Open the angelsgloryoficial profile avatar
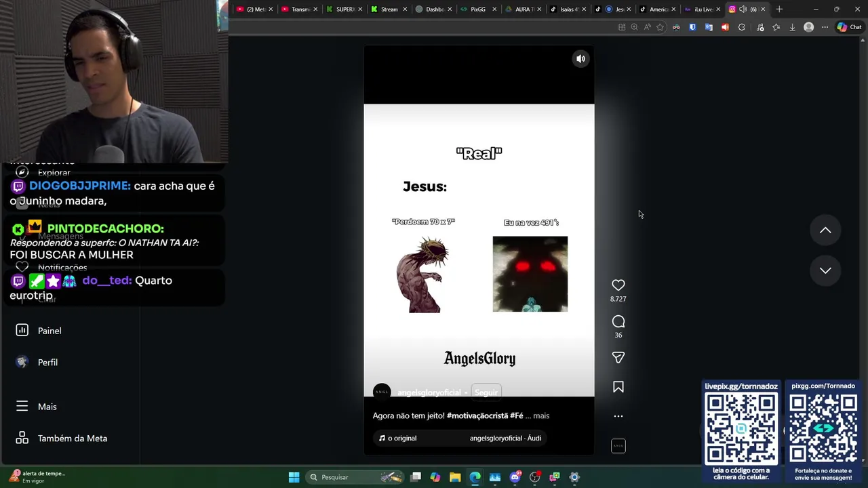868x488 pixels. [382, 392]
